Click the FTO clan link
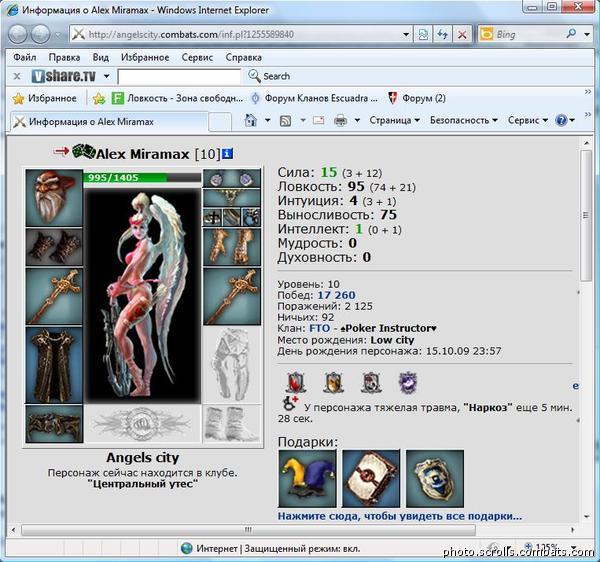The height and width of the screenshot is (562, 600). click(x=320, y=329)
